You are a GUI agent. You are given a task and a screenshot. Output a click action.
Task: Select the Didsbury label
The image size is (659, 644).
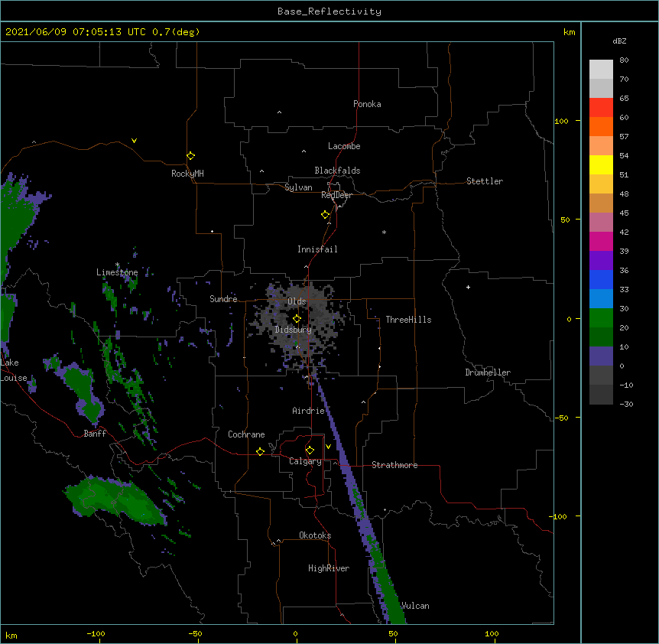click(294, 330)
